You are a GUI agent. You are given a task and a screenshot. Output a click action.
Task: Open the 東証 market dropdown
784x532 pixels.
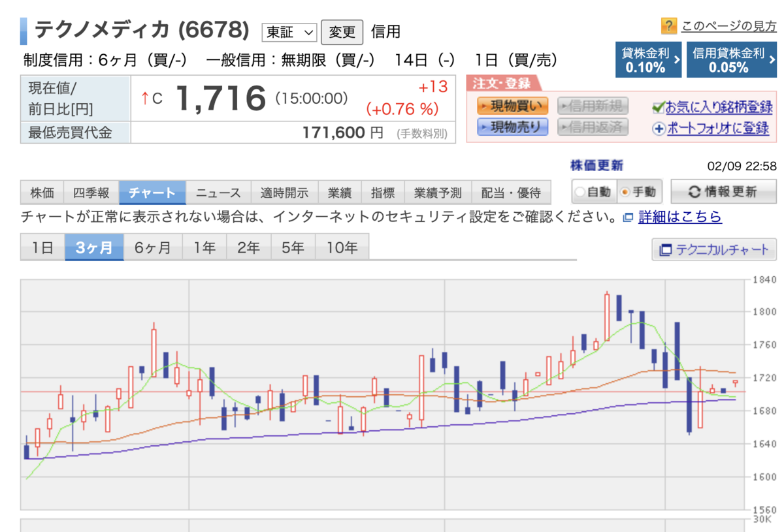[289, 31]
